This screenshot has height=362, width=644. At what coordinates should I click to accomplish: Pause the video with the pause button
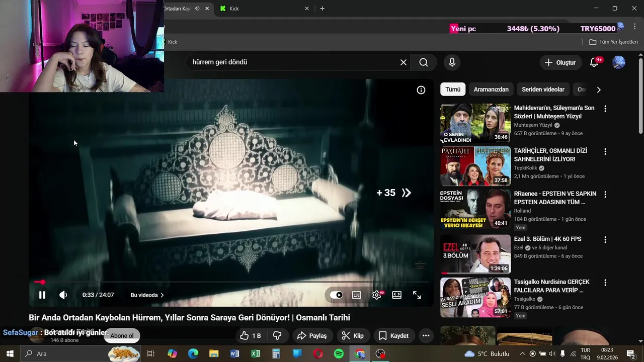point(42,295)
